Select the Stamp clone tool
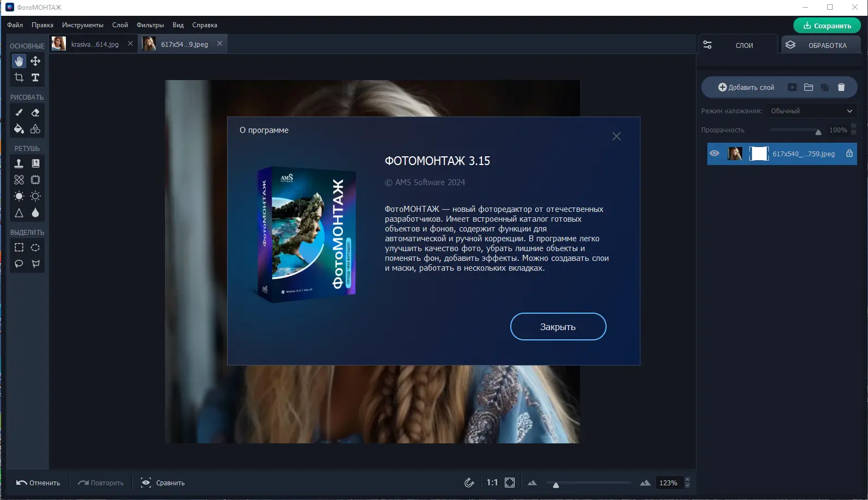 (x=19, y=163)
